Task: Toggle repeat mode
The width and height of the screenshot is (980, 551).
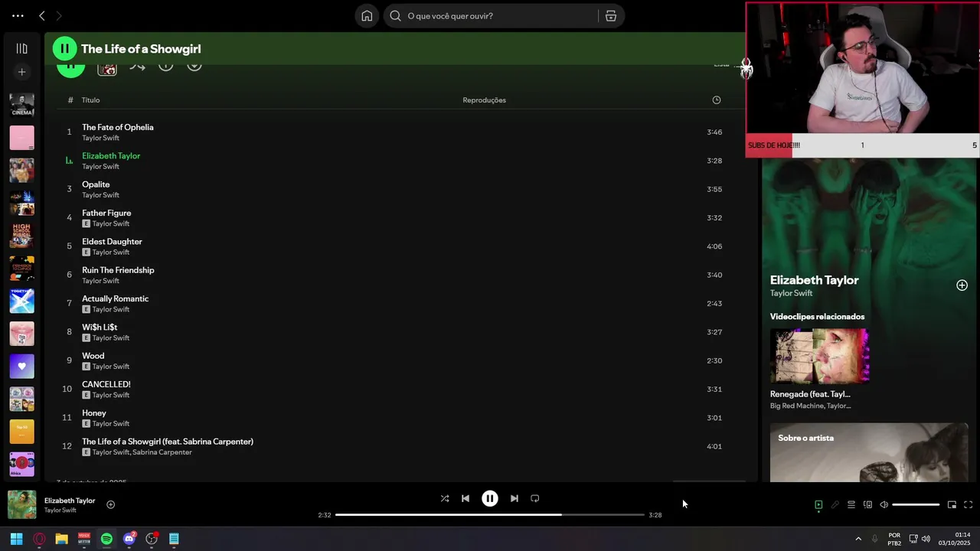Action: pos(535,498)
